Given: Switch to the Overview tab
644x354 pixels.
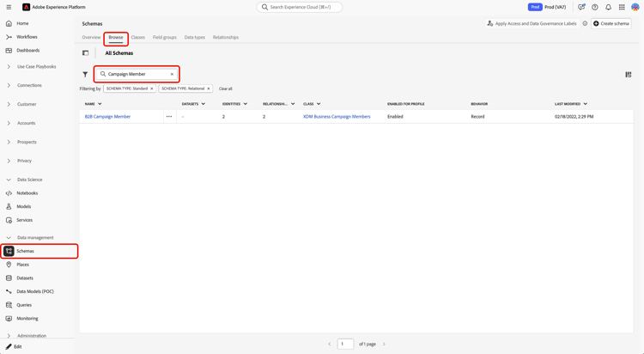Looking at the screenshot, I should (91, 38).
